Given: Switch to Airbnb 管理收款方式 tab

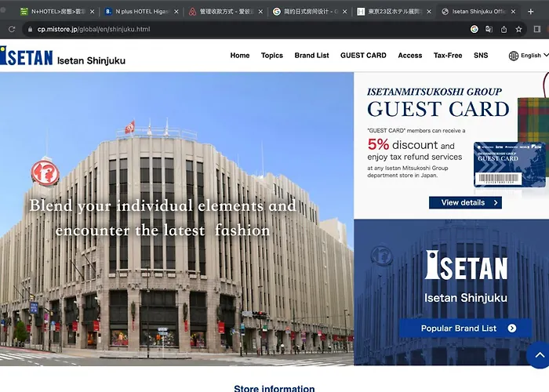Looking at the screenshot, I should point(224,12).
